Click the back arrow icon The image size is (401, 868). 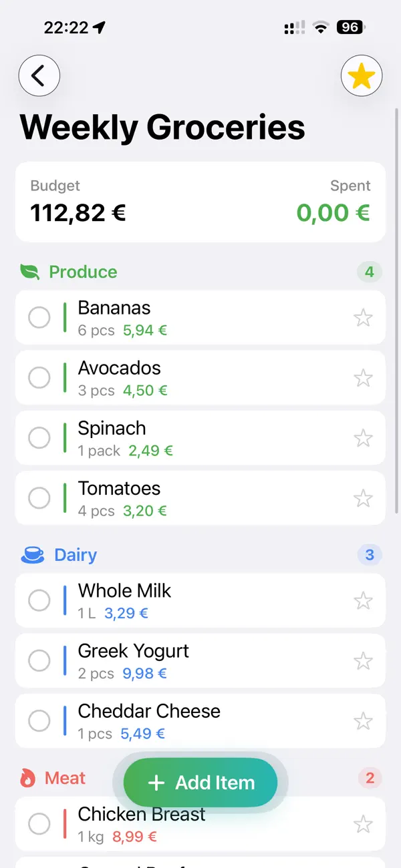[x=39, y=75]
